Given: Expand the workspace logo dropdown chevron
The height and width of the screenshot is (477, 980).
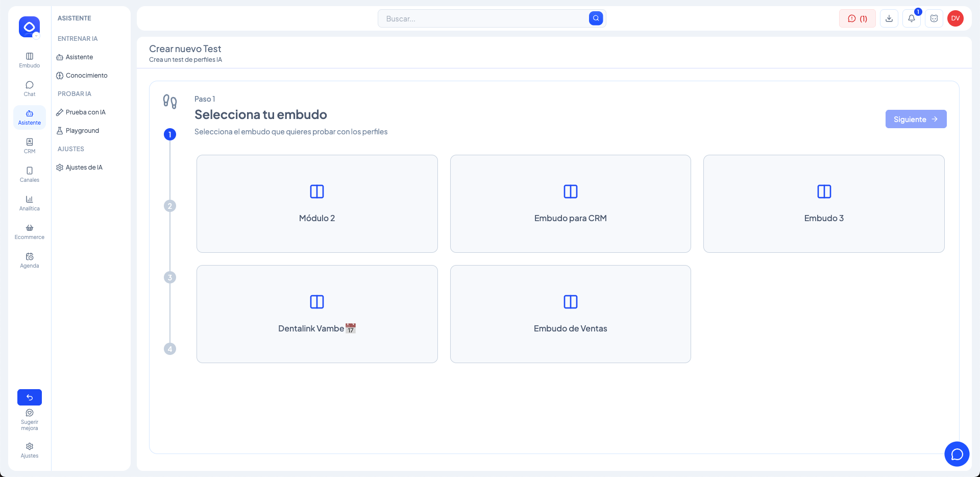Looking at the screenshot, I should (36, 36).
